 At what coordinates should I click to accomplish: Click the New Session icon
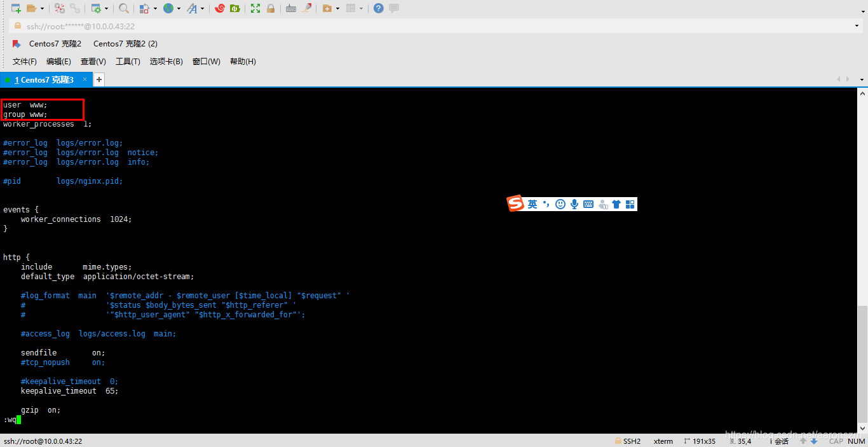click(16, 8)
